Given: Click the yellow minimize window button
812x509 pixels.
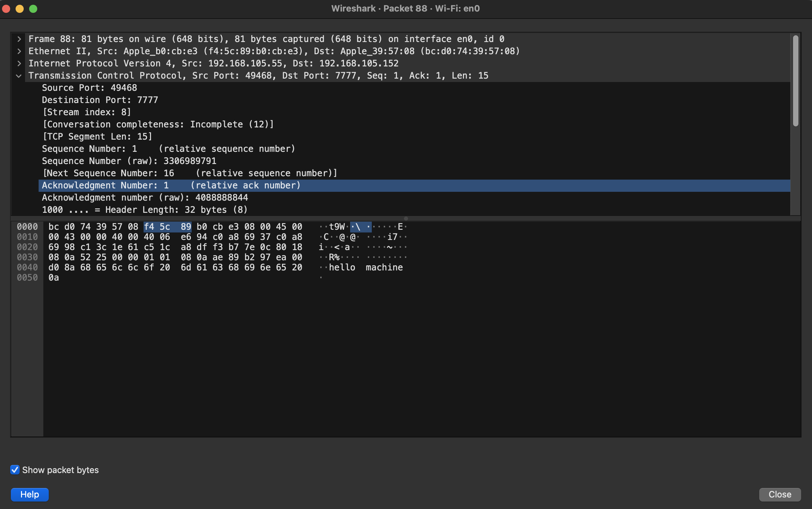Looking at the screenshot, I should tap(20, 9).
